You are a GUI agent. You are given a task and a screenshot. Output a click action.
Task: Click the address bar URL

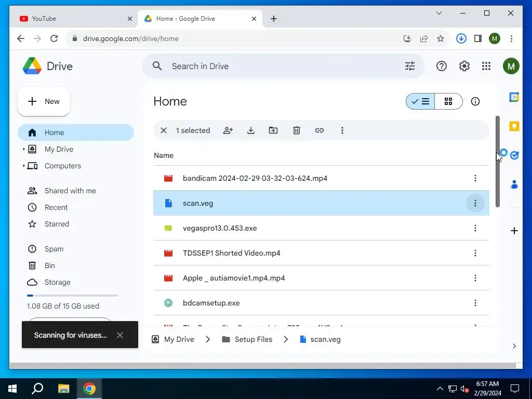(130, 38)
